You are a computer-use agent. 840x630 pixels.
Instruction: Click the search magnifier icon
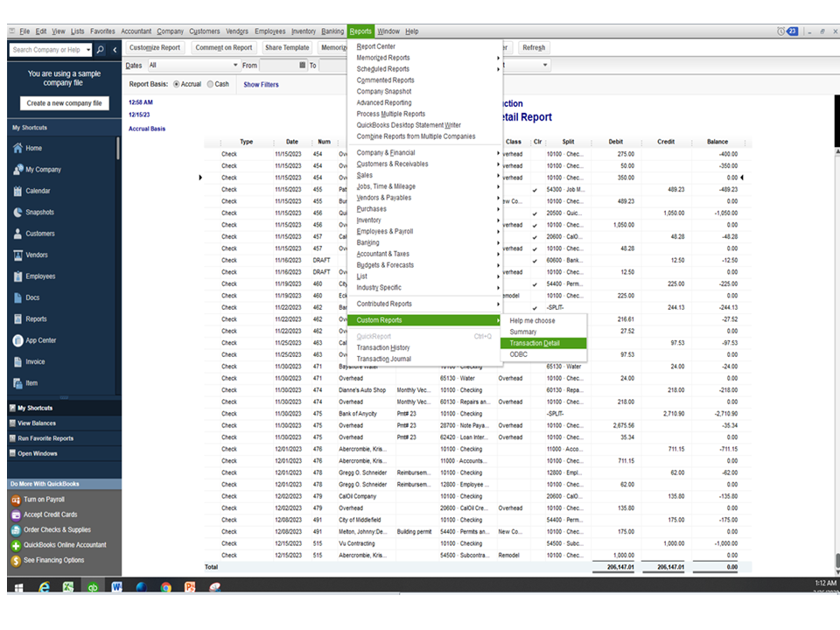pyautogui.click(x=101, y=50)
